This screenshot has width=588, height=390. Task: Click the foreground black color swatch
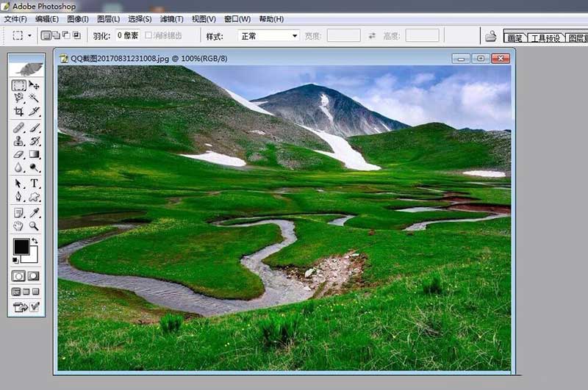tap(21, 247)
